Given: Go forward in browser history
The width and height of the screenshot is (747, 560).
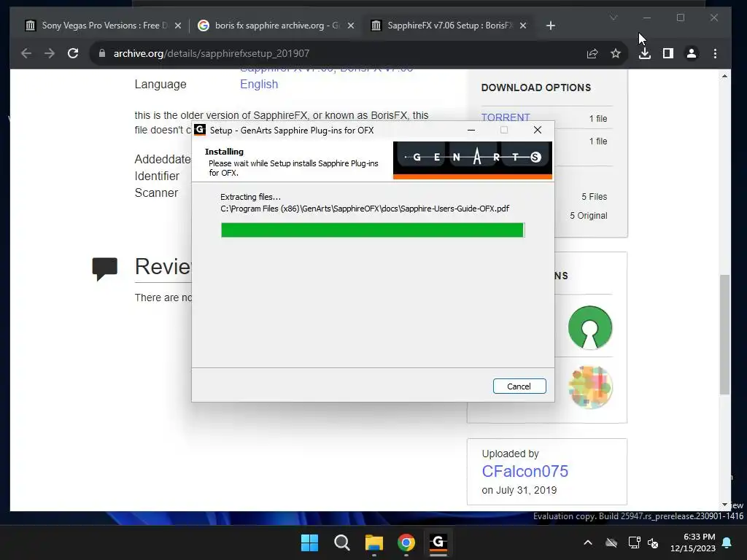Looking at the screenshot, I should coord(50,53).
